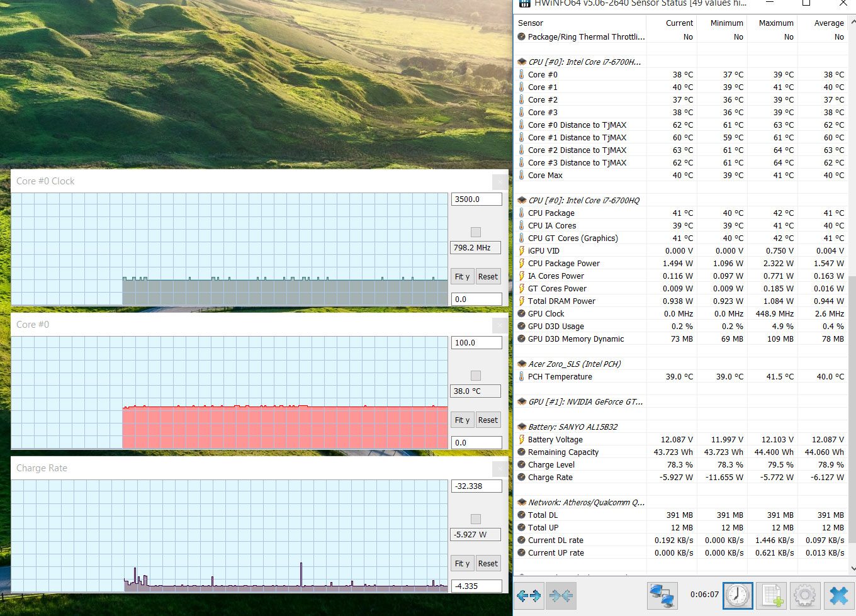The width and height of the screenshot is (856, 616).
Task: Click lightning icon beside iGPU VID
Action: (521, 250)
